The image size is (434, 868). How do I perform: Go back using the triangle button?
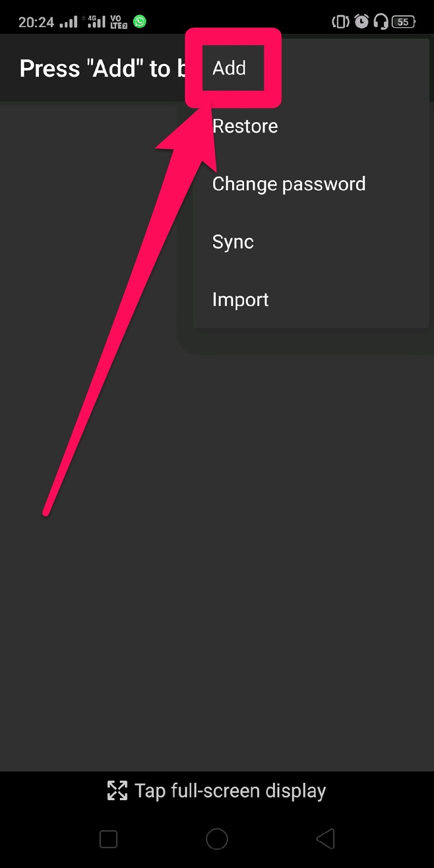point(325,839)
